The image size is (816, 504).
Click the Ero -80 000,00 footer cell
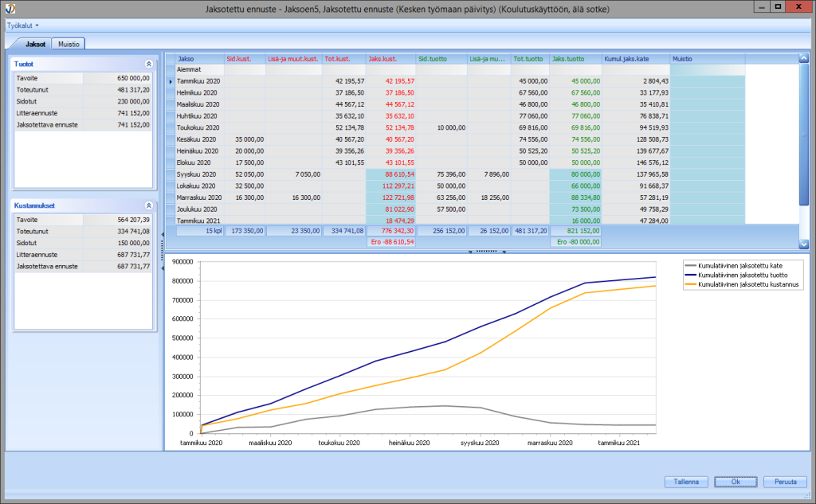coord(575,242)
